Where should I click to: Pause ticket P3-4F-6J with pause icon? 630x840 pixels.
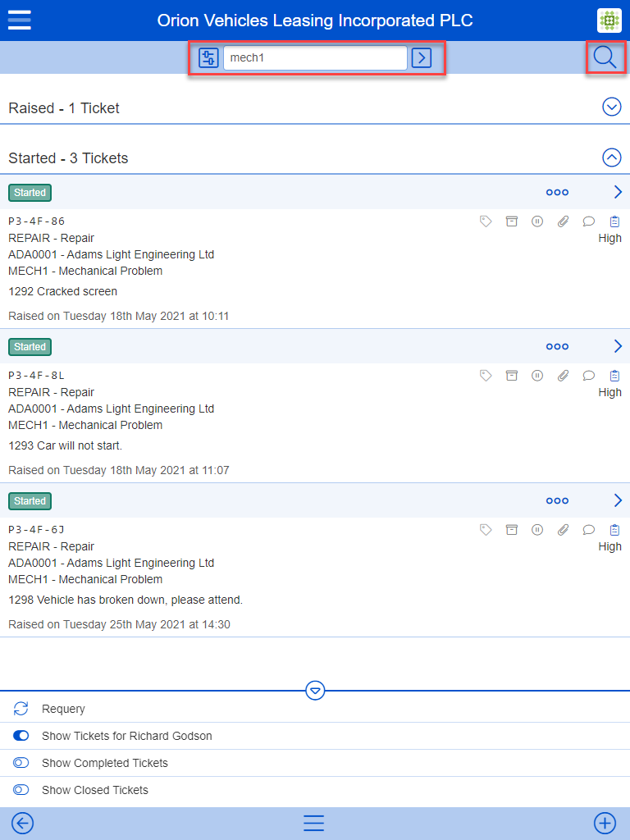(x=537, y=530)
